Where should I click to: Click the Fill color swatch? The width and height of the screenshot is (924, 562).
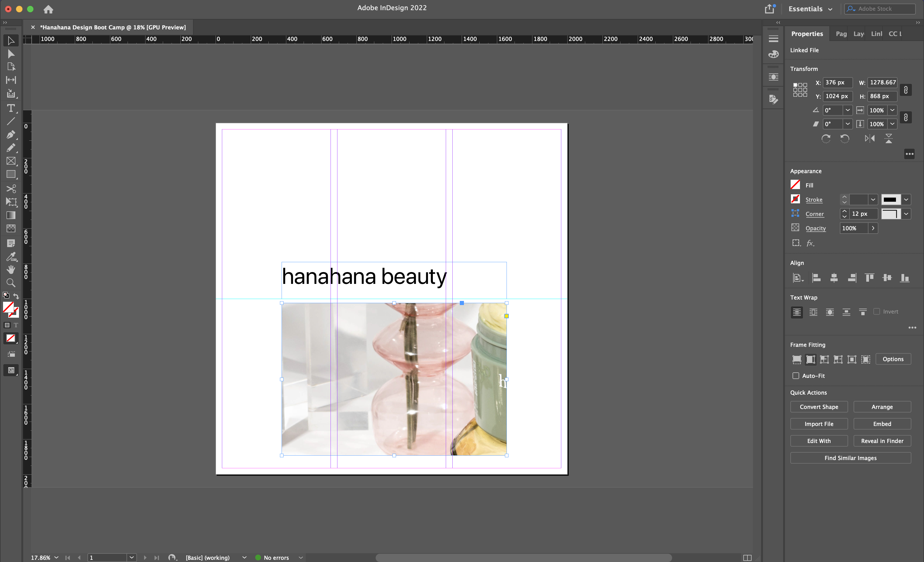795,185
